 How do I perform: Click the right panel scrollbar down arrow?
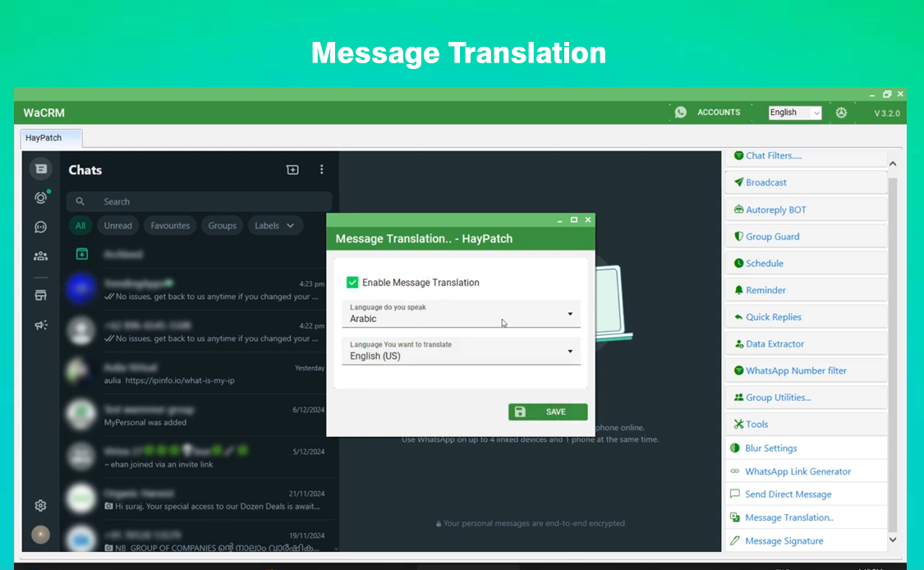coord(893,540)
